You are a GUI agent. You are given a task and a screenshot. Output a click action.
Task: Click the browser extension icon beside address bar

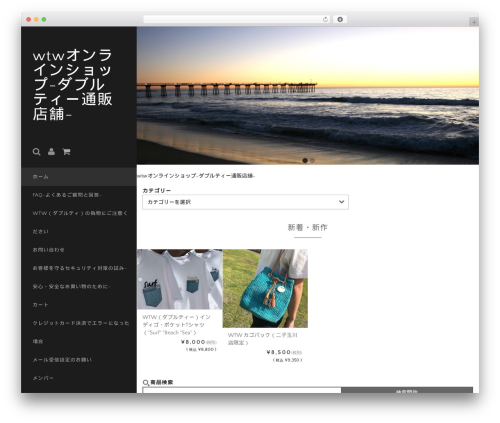tap(340, 20)
